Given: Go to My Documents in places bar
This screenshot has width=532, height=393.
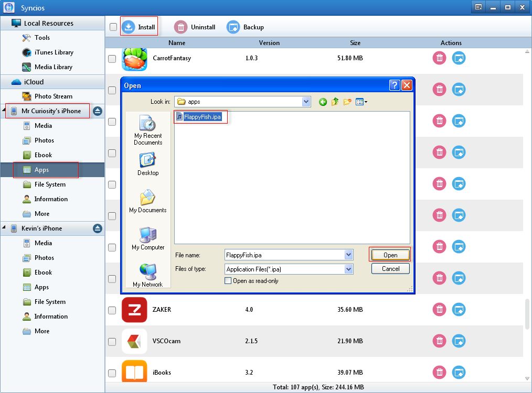Looking at the screenshot, I should point(148,202).
